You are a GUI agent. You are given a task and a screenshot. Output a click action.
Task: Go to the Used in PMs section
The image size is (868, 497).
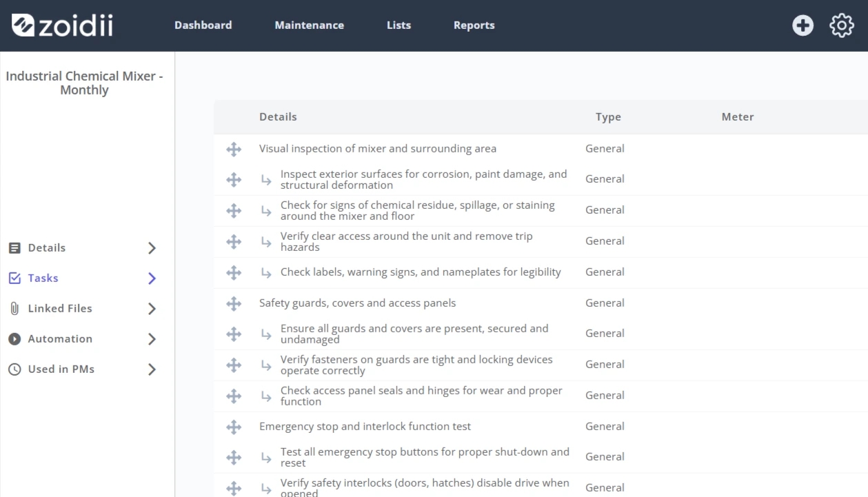pyautogui.click(x=61, y=369)
